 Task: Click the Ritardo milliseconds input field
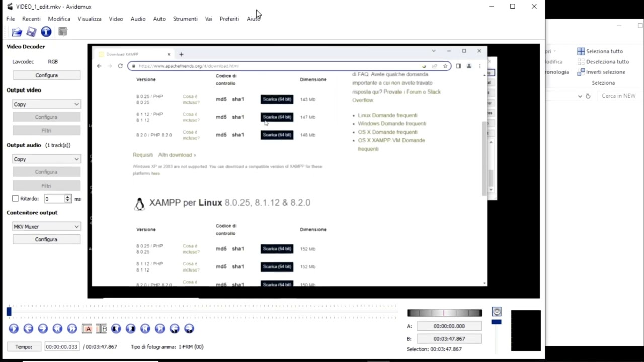[54, 199]
